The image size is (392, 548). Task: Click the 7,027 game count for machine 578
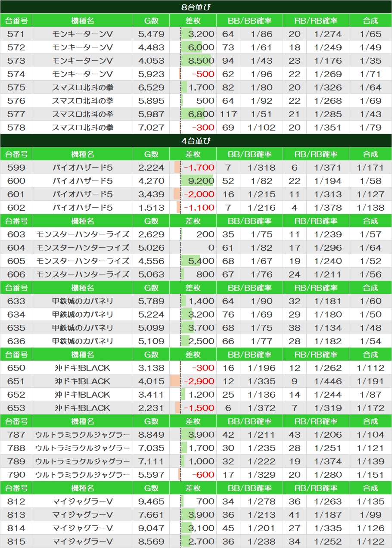pyautogui.click(x=151, y=128)
